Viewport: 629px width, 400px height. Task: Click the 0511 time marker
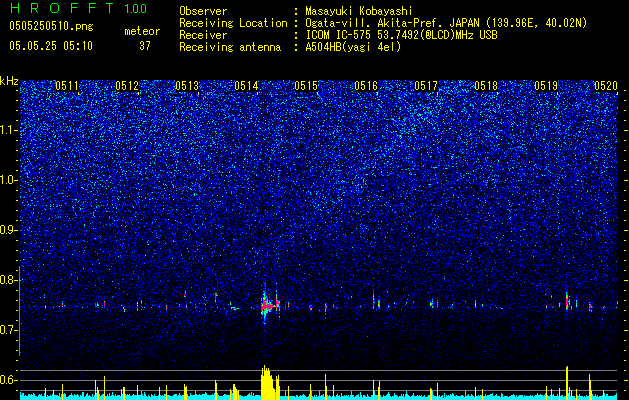[x=67, y=86]
